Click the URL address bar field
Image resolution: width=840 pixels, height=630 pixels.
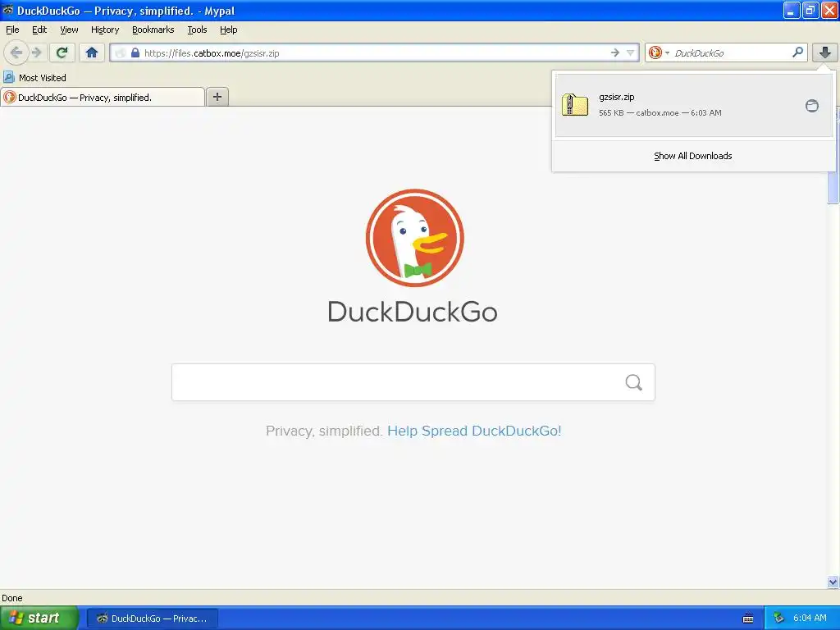375,52
